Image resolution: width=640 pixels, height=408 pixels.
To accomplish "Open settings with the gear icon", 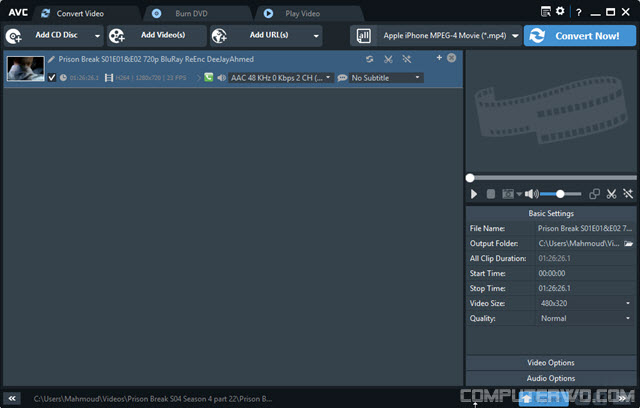I will pos(560,11).
